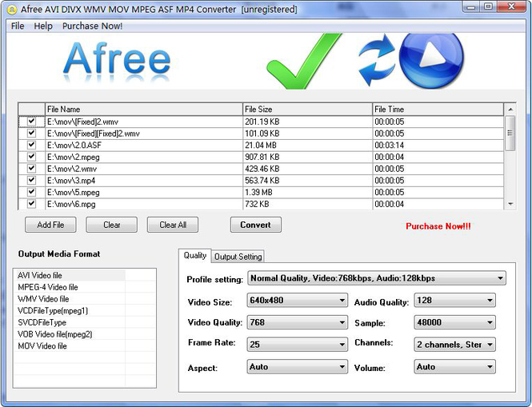Click the 21.04 MB file size cell
Viewport: 532px width, 407px height.
point(308,146)
